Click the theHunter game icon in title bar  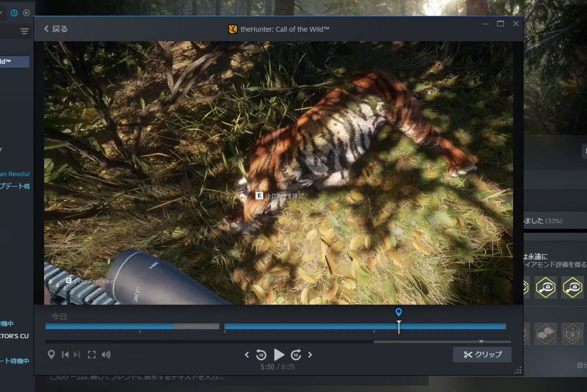tap(233, 29)
